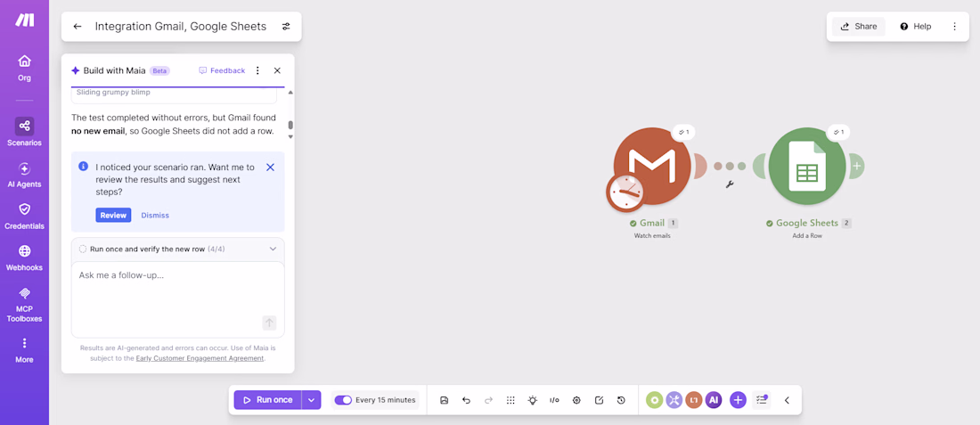Save the scenario with the disk icon

tap(444, 400)
